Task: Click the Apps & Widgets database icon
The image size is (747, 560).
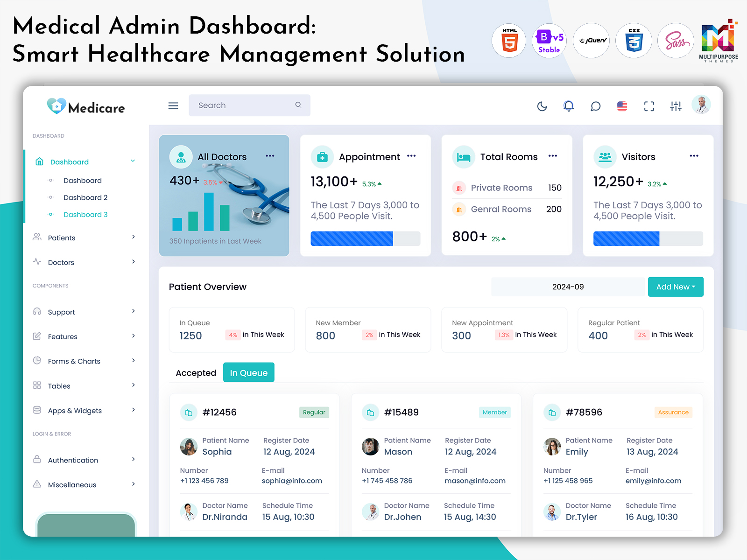Action: (37, 410)
